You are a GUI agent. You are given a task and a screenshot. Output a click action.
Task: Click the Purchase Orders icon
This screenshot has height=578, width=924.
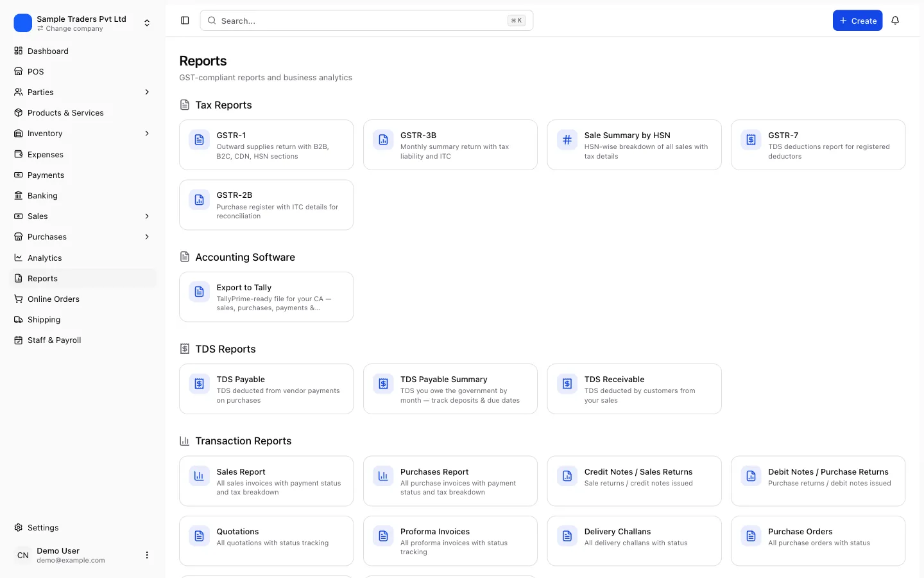click(x=751, y=536)
